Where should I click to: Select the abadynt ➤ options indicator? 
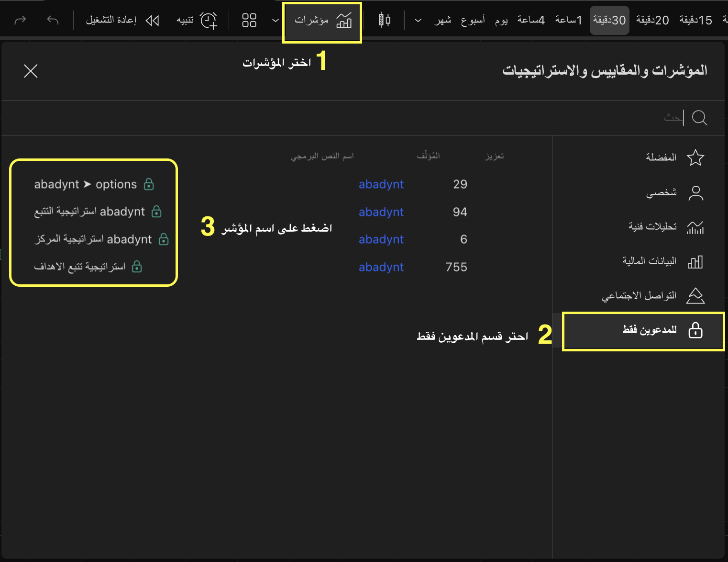[x=86, y=184]
